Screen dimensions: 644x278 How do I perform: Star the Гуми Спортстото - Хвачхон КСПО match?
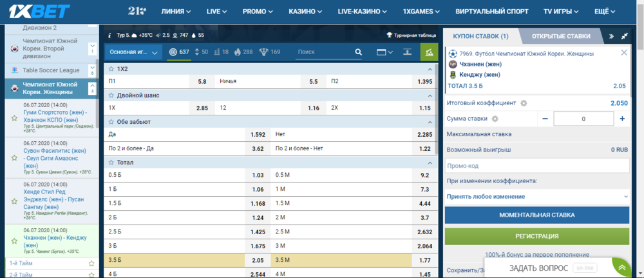[14, 119]
